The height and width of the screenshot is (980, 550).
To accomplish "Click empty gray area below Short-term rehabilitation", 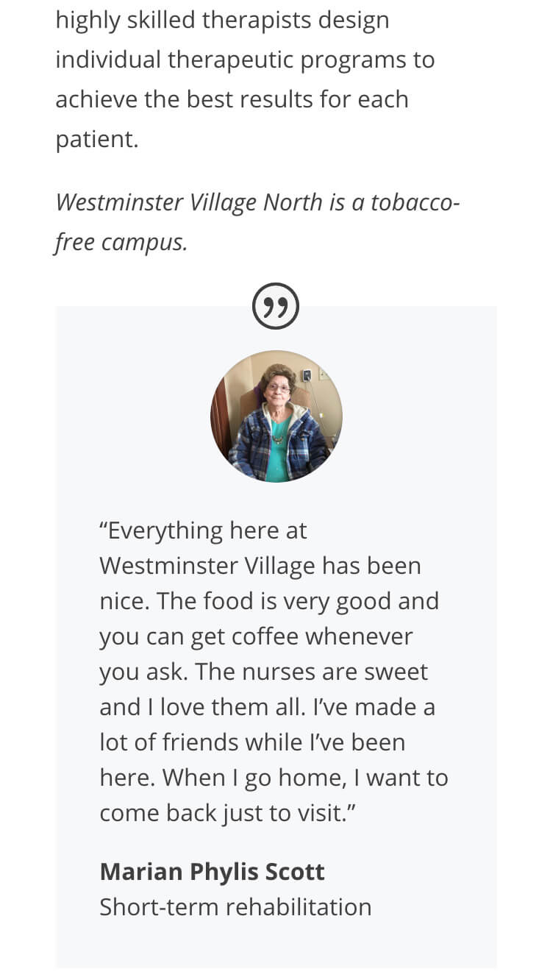I will click(x=276, y=945).
